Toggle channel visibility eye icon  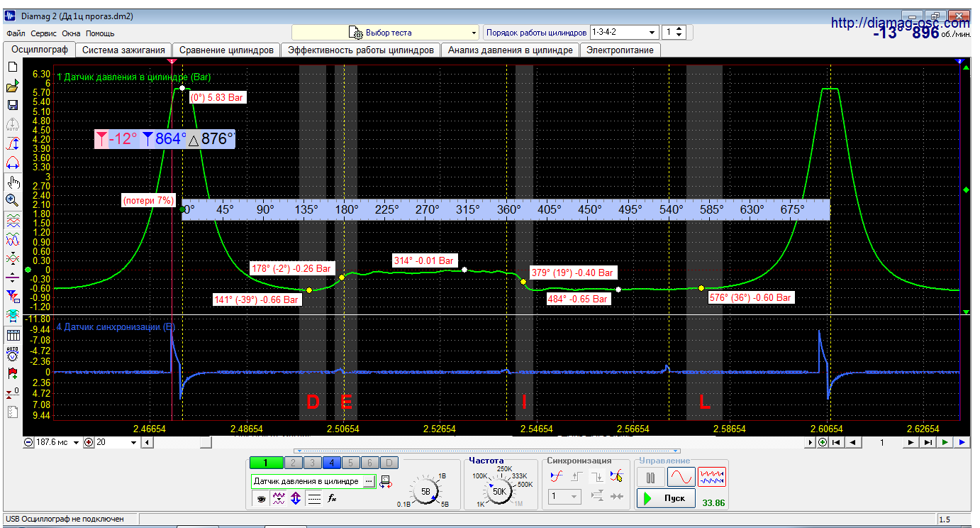coord(261,498)
